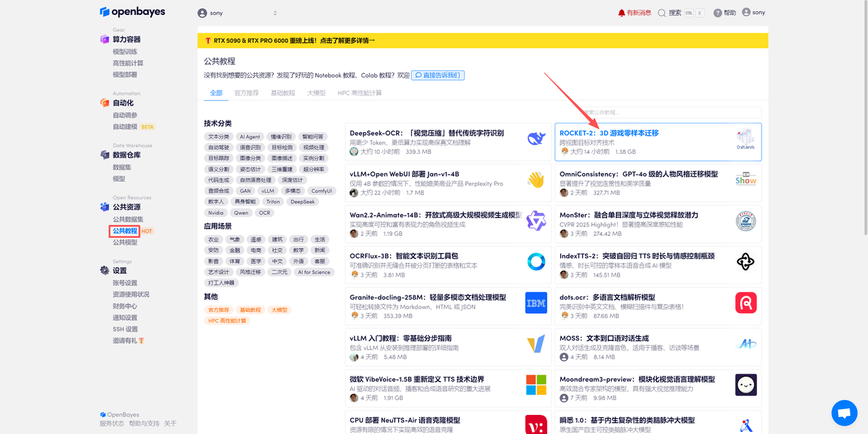
Task: Toggle the OCR filter tag
Action: [x=264, y=212]
